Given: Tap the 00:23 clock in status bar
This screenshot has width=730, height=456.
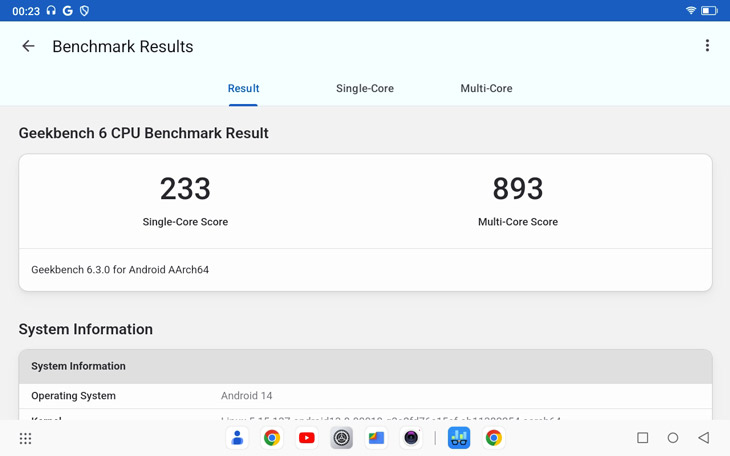Looking at the screenshot, I should coord(26,11).
